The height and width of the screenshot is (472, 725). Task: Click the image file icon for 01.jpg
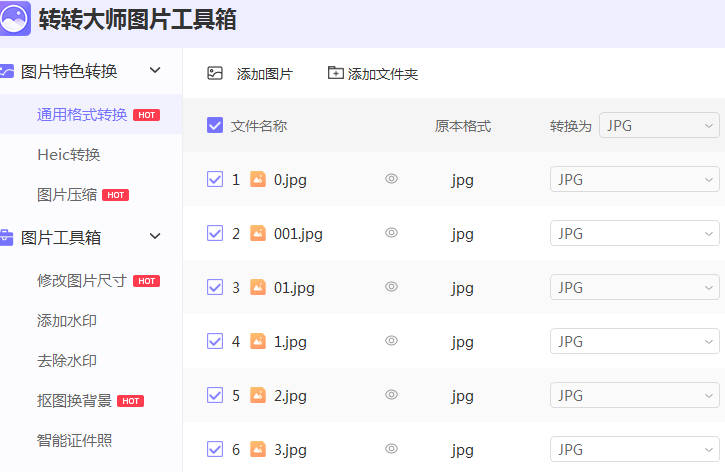pyautogui.click(x=258, y=288)
